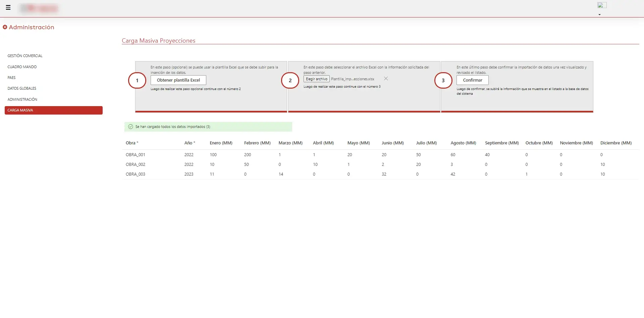Viewport: 644px width, 318px height.
Task: Select PAES in the sidebar
Action: click(x=12, y=78)
